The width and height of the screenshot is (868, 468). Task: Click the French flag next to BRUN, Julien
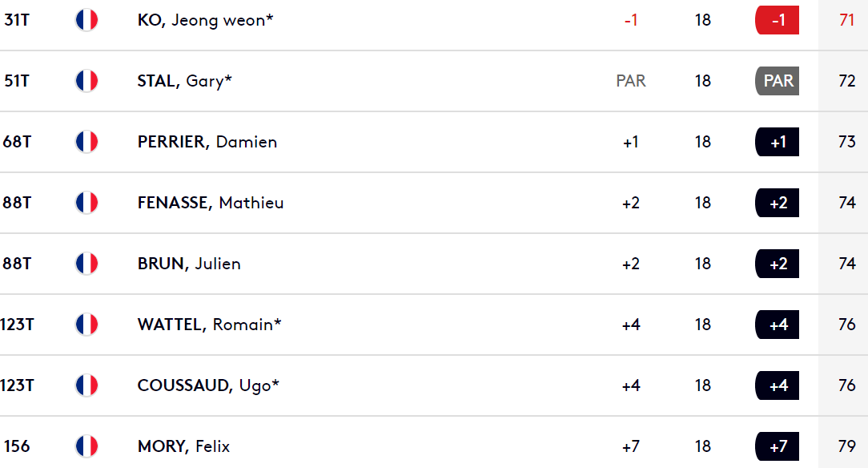pos(86,264)
